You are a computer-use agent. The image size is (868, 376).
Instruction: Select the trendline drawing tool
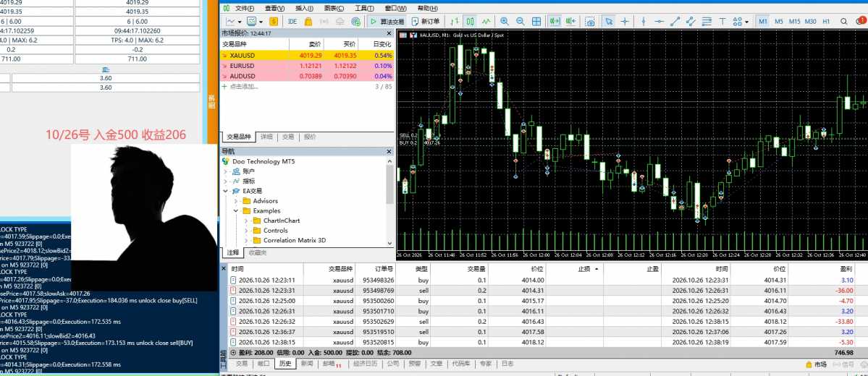point(675,21)
